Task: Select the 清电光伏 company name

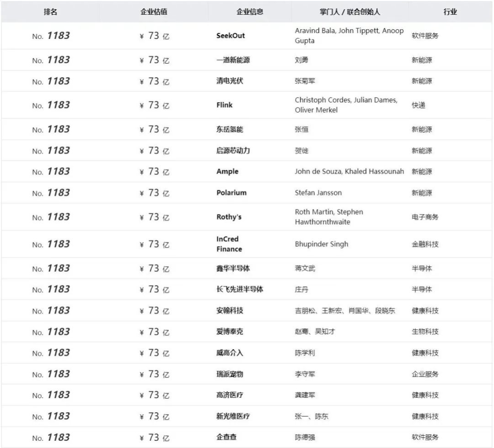Action: pos(230,81)
